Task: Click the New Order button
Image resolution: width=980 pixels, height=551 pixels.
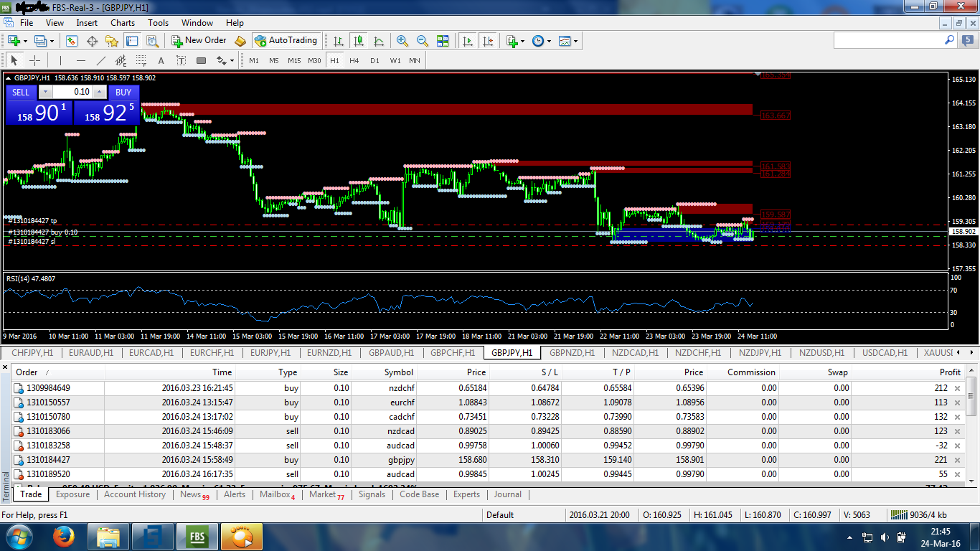Action: click(x=199, y=41)
